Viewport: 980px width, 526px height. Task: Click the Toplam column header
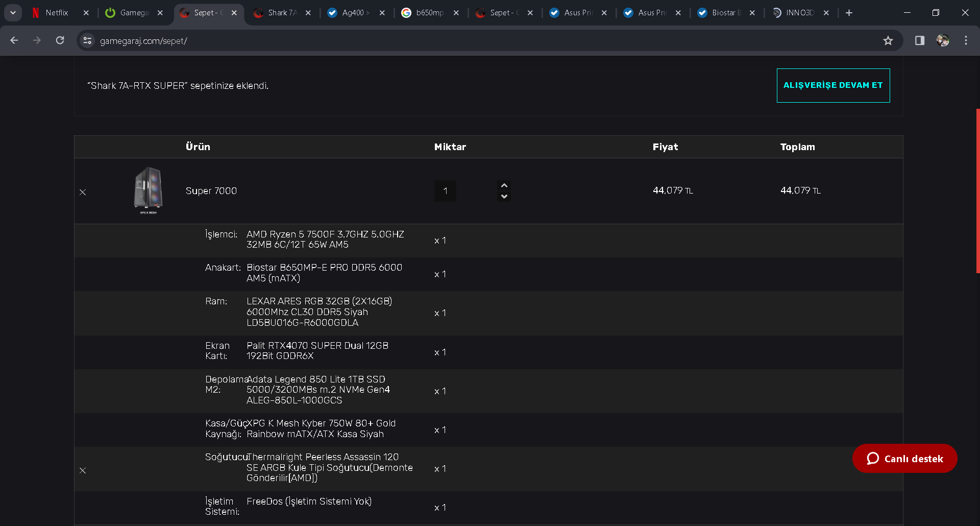coord(798,147)
